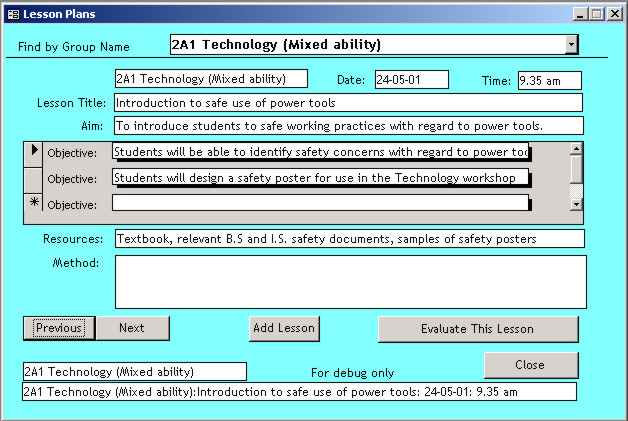Click the 'Time:' label

pos(496,81)
